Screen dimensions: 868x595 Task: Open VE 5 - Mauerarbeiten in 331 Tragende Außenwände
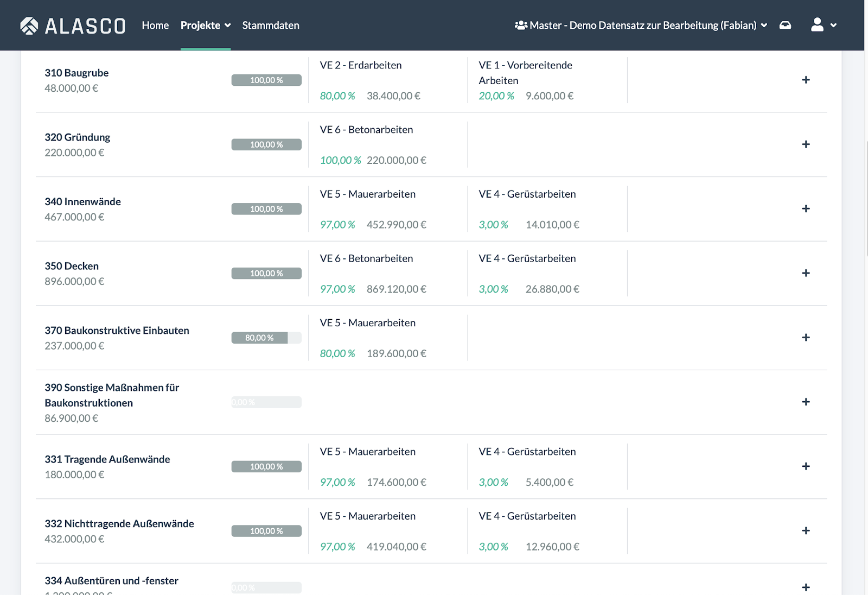(367, 452)
